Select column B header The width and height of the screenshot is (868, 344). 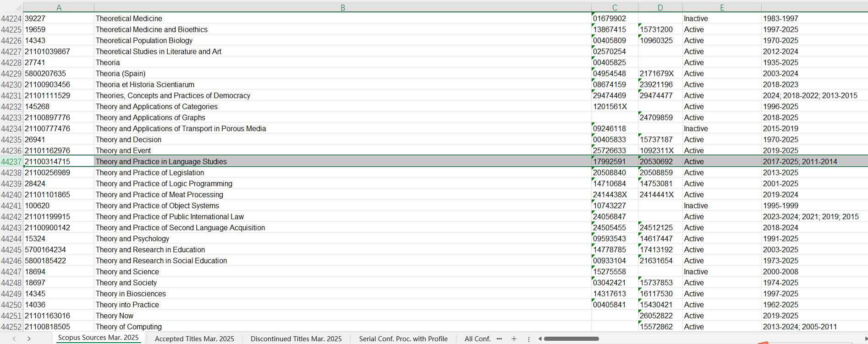[342, 8]
